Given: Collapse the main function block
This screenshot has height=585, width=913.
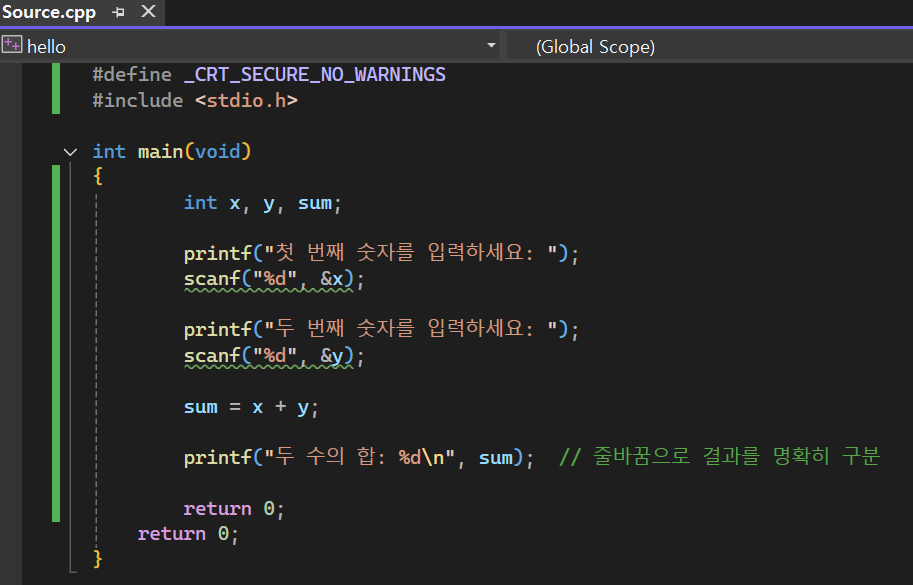Looking at the screenshot, I should (x=70, y=153).
